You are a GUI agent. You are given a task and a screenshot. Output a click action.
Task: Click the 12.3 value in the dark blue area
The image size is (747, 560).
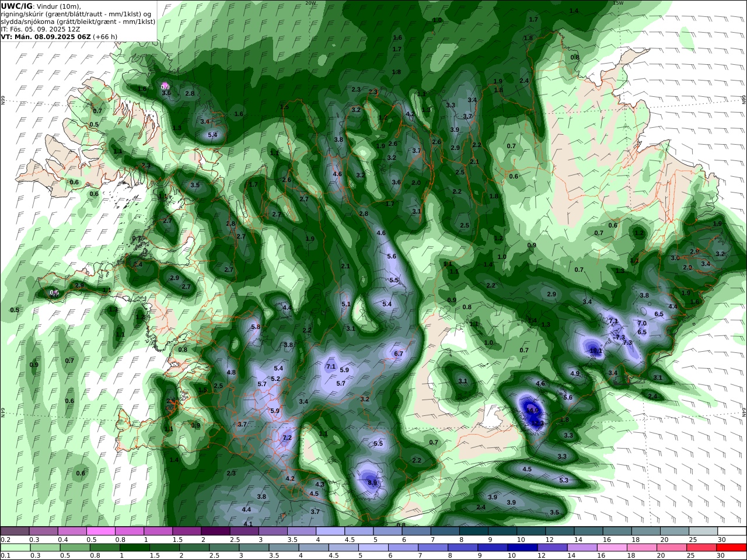pos(538,423)
